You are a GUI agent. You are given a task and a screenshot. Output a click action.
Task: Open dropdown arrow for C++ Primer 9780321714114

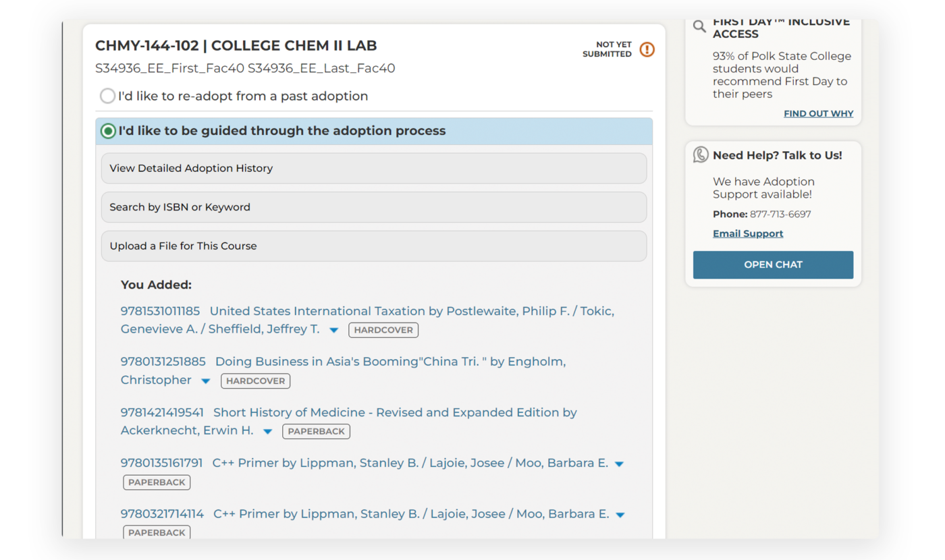tap(620, 515)
